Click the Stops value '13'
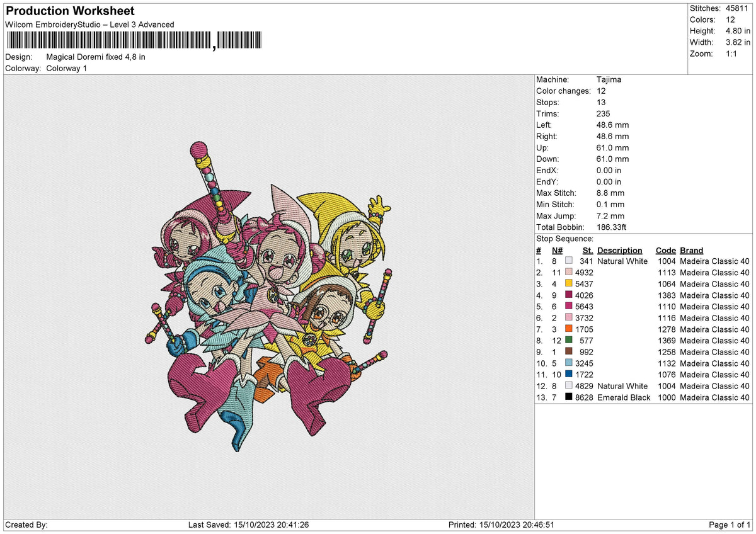The image size is (756, 534). (601, 103)
